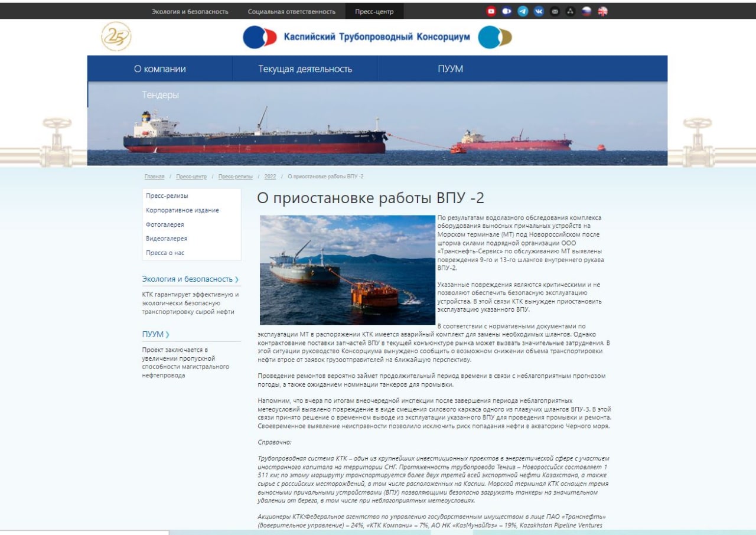Image resolution: width=756 pixels, height=535 pixels.
Task: Switch site language with Russian flag
Action: (586, 11)
